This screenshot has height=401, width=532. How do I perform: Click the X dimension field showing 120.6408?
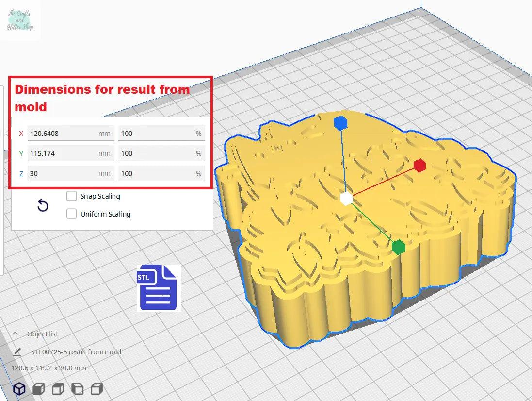(63, 134)
